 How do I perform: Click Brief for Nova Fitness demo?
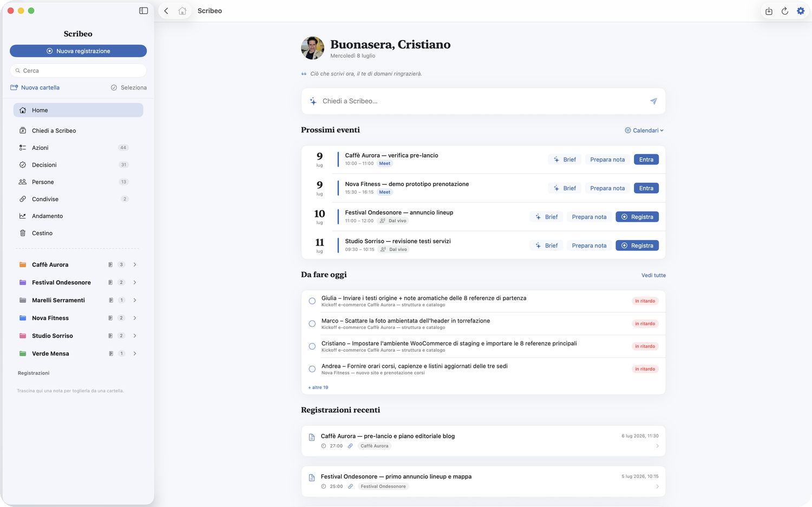tap(565, 188)
